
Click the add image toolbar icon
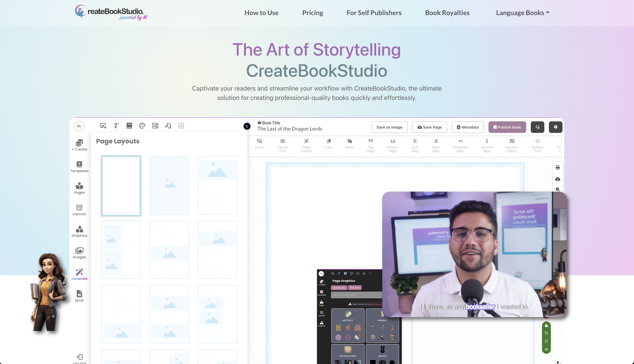103,126
